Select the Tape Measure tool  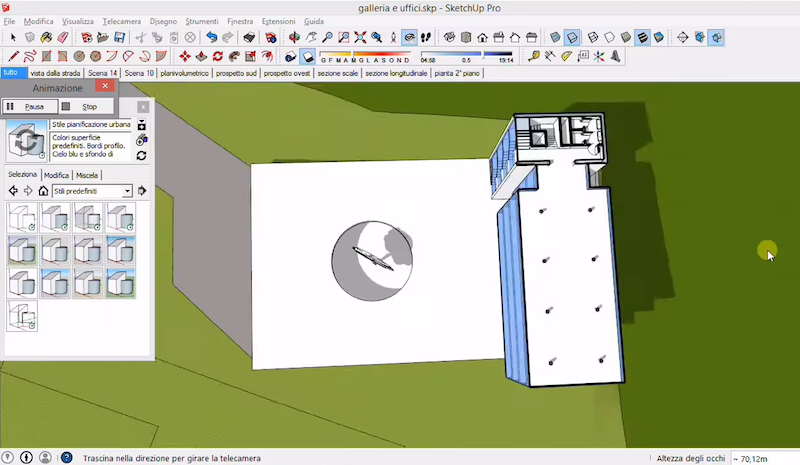coord(534,56)
